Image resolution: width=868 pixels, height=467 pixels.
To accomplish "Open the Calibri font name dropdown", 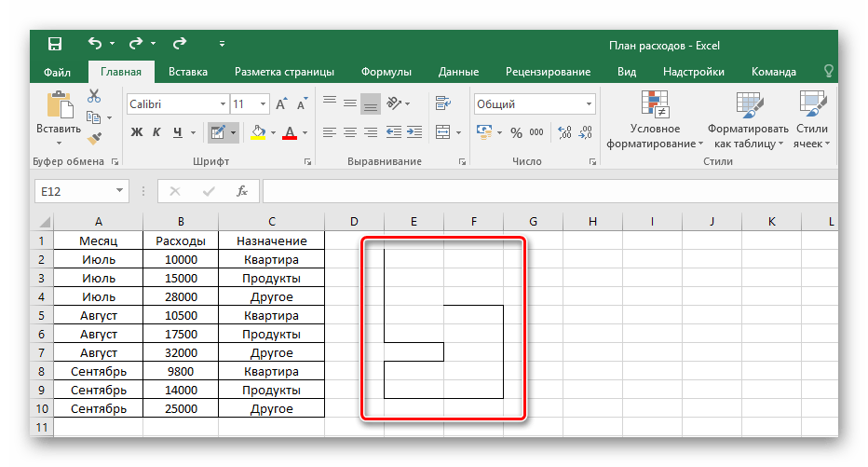I will [223, 104].
